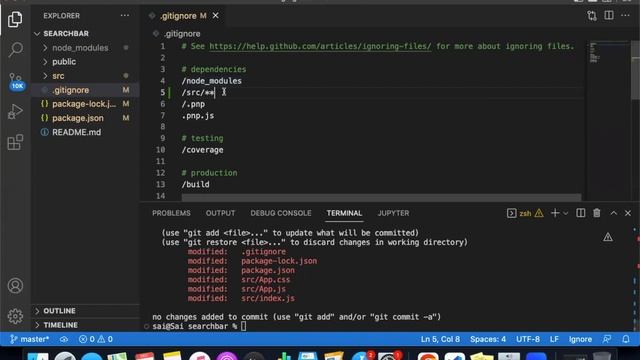The image size is (640, 360).
Task: Open Explorer more actions ellipsis
Action: coord(125,16)
